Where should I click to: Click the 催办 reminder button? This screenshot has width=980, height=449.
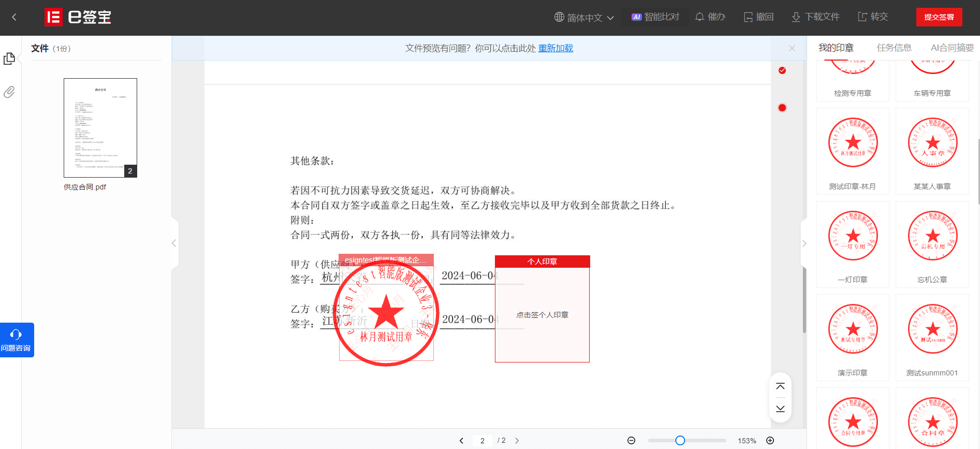coord(710,17)
